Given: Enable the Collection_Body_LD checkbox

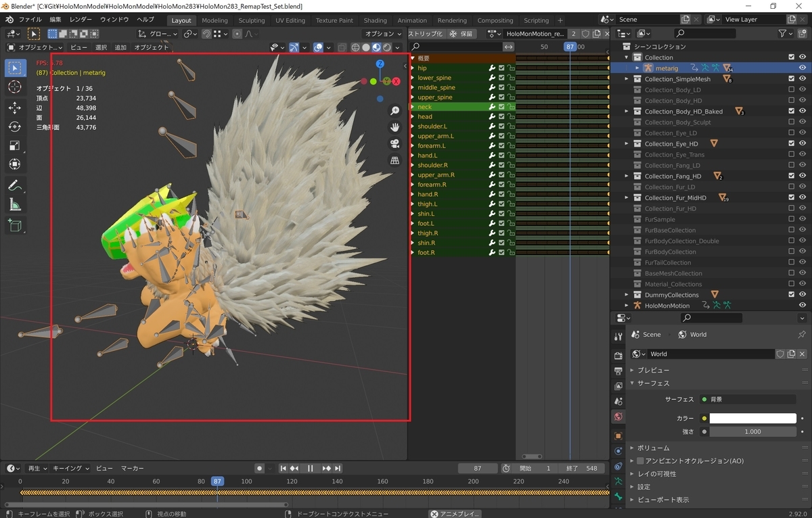Looking at the screenshot, I should (x=791, y=90).
